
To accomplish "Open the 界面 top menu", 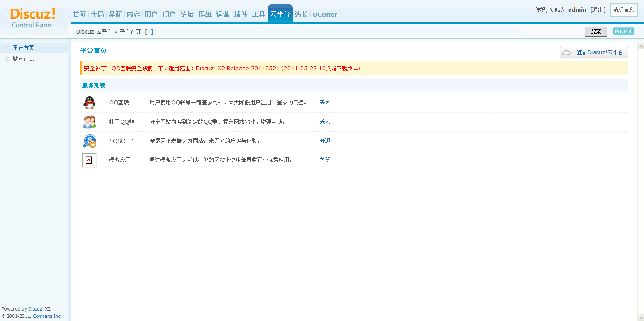I will [115, 14].
